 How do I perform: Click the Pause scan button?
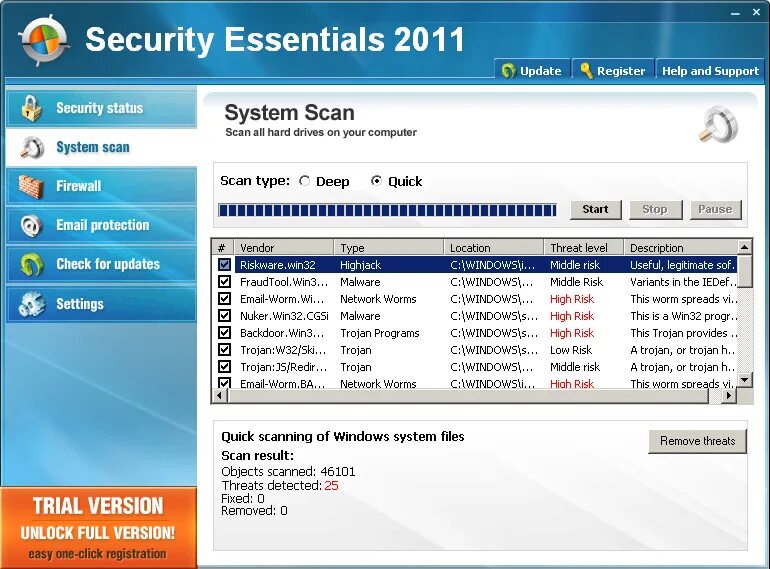point(715,210)
